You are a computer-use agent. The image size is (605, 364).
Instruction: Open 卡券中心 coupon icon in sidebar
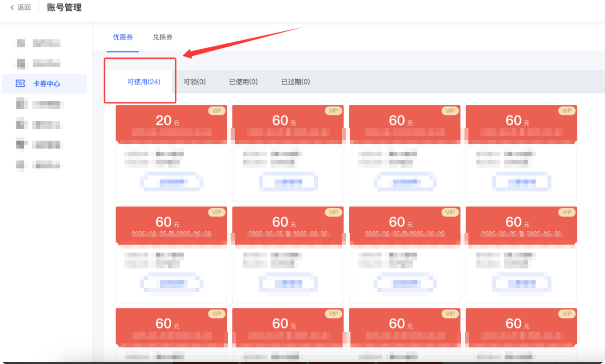(x=20, y=84)
